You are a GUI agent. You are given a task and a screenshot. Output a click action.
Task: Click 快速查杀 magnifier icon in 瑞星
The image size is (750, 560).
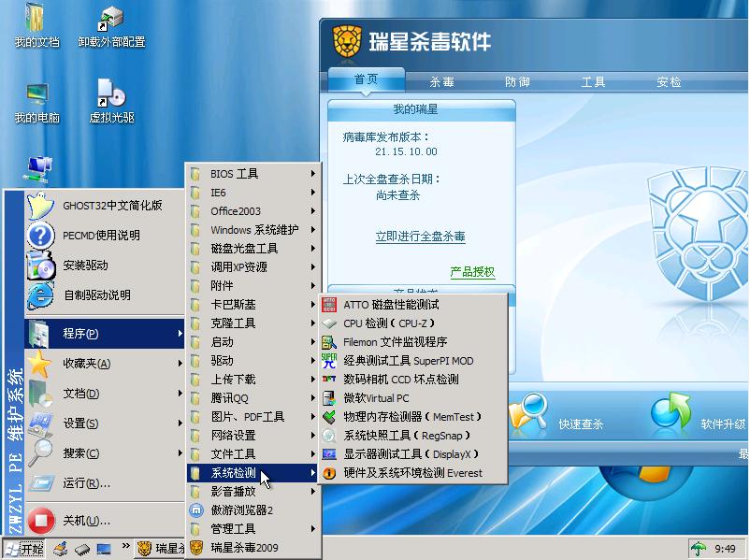pos(528,411)
